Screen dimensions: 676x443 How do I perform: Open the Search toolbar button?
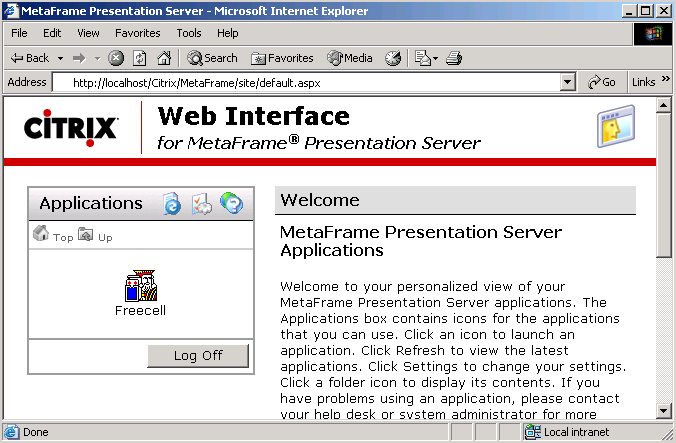(212, 58)
